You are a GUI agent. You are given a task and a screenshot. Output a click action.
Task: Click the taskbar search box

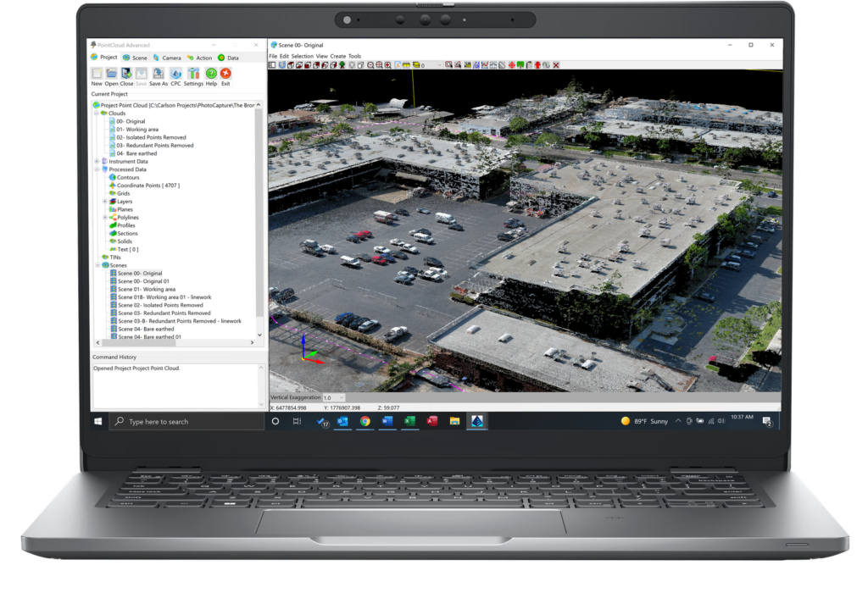[x=187, y=422]
